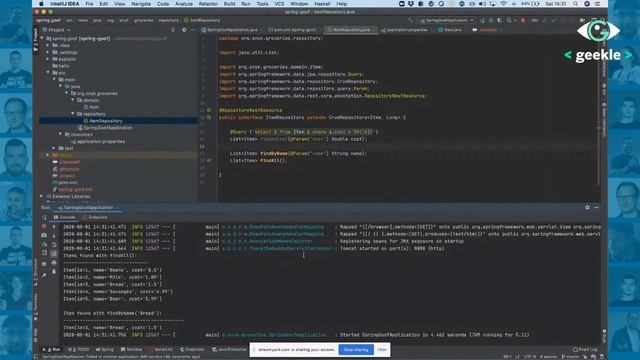Screen dimensions: 640x360
Task: Open the Navigate menu
Action: [141, 4]
